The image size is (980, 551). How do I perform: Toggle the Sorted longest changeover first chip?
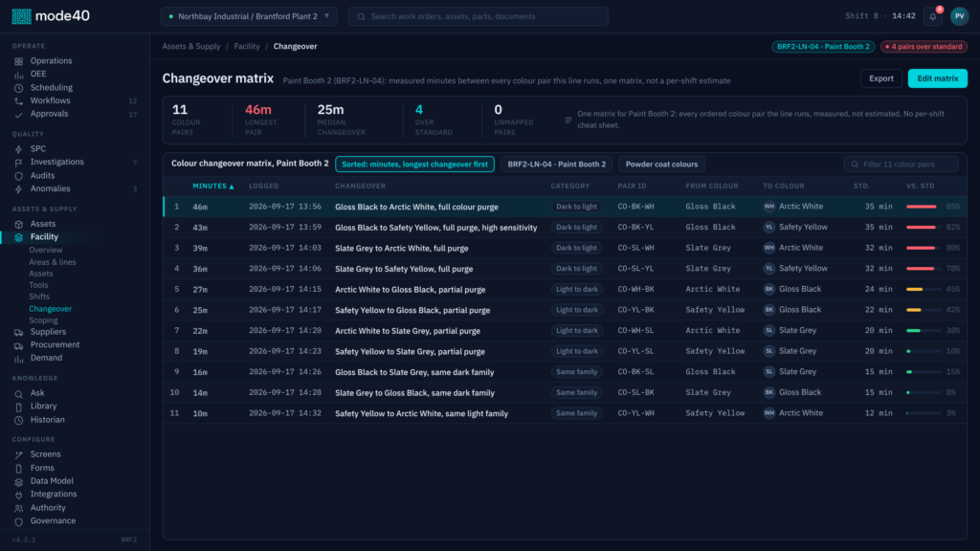(x=414, y=165)
